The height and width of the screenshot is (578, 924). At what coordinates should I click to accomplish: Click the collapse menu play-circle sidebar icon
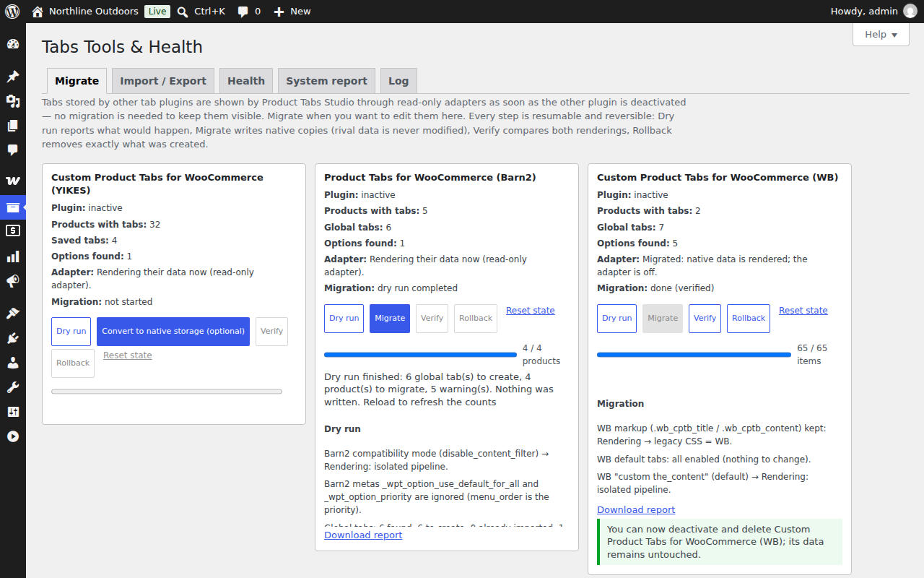point(13,436)
